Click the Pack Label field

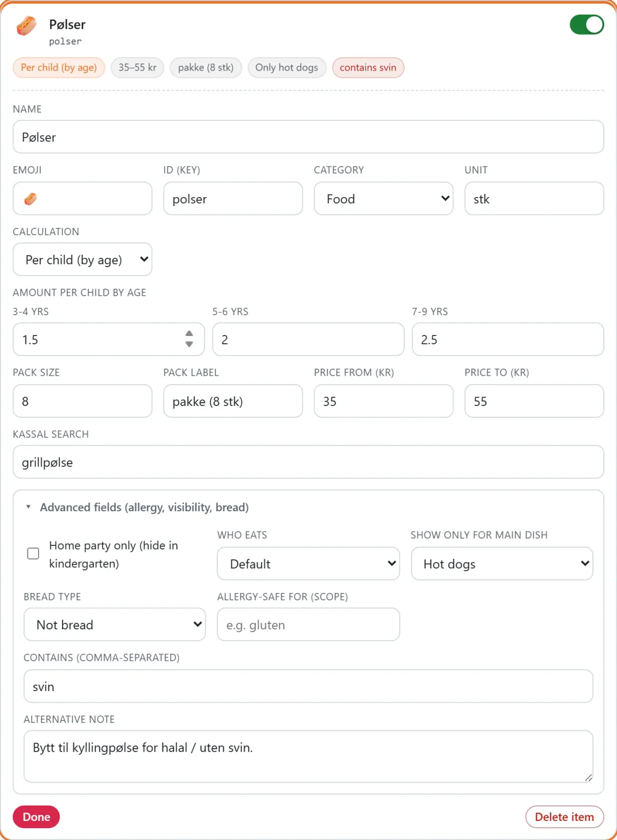point(233,401)
